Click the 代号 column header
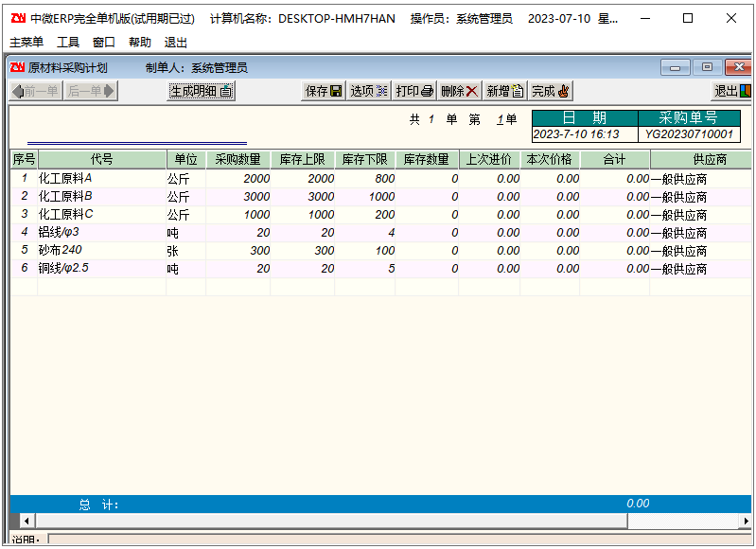Viewport: 756px width, 549px height. pyautogui.click(x=102, y=159)
